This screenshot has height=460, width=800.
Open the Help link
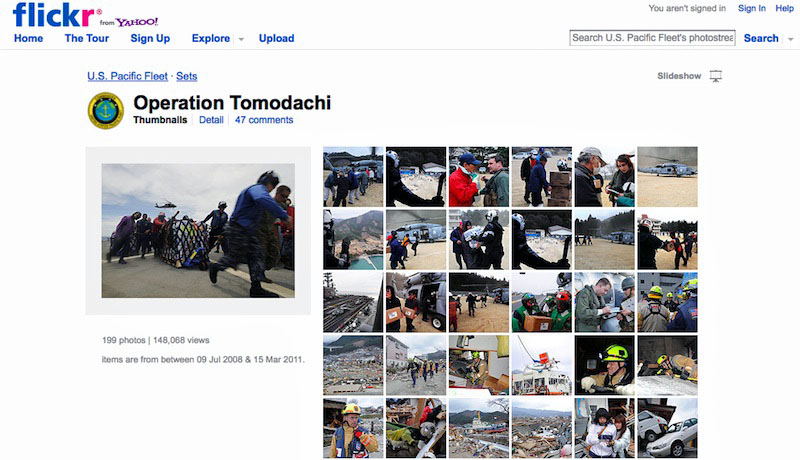[785, 8]
